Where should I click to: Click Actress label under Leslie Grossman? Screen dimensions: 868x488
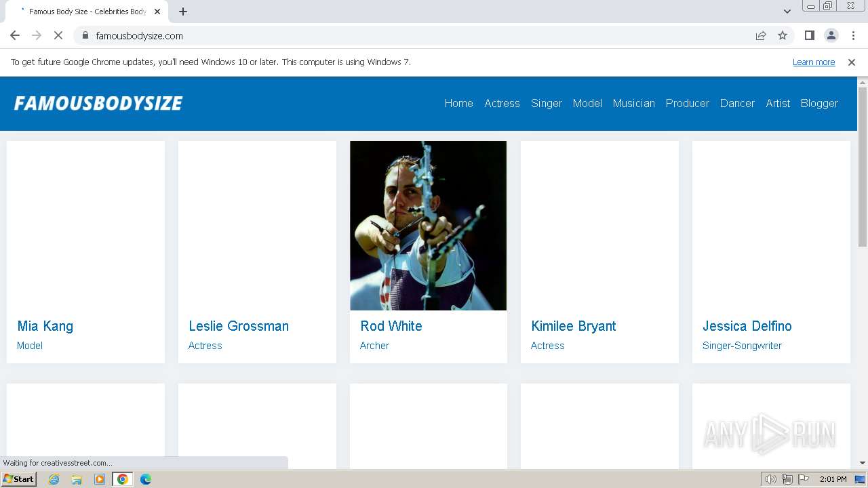[205, 346]
